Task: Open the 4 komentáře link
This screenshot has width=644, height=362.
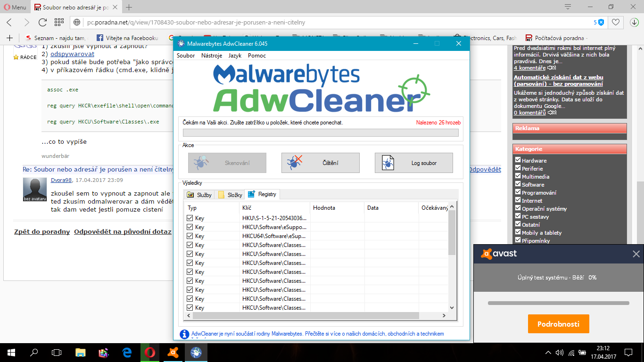Action: [529, 68]
